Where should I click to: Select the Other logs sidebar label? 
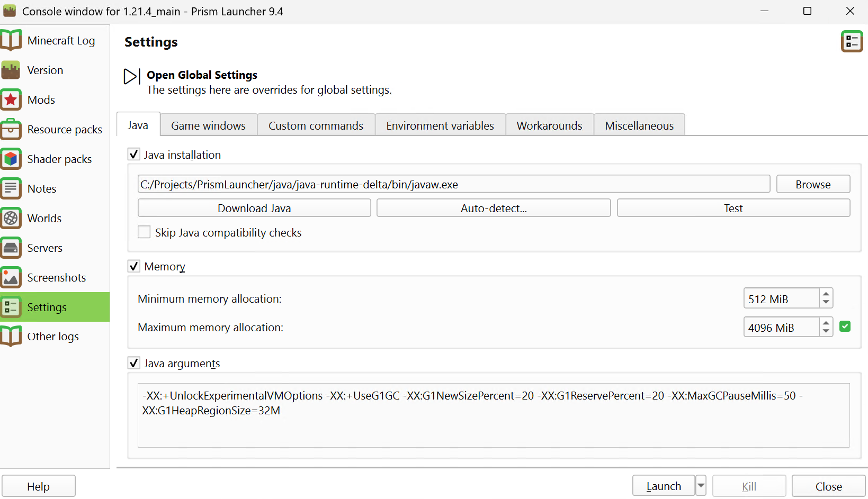pos(53,337)
